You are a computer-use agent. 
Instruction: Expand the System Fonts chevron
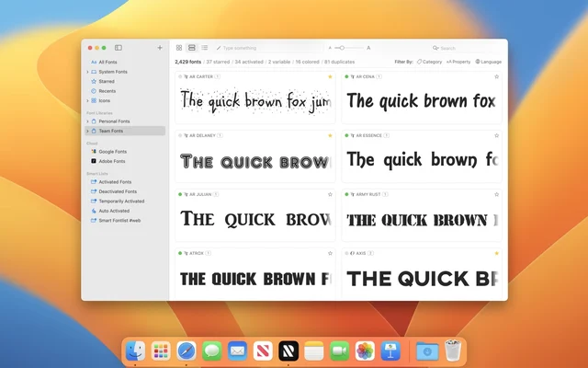[x=88, y=72]
